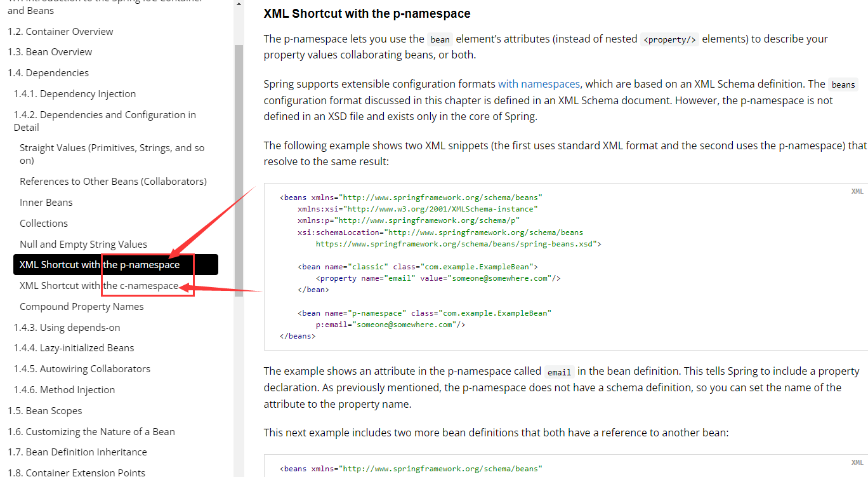
Task: Go to 1.5. Bean Scopes
Action: coord(45,411)
